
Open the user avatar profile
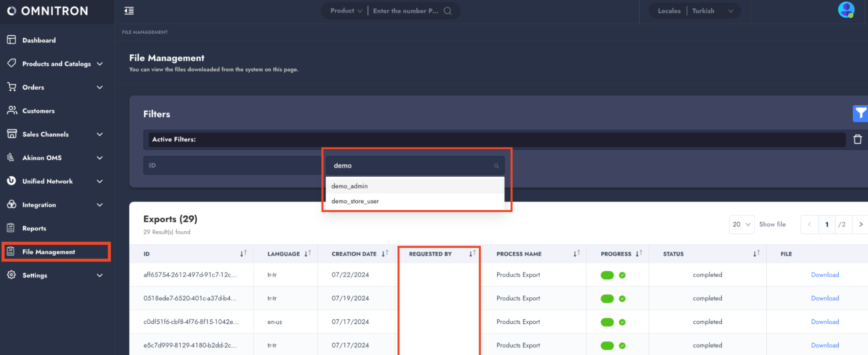pos(845,10)
